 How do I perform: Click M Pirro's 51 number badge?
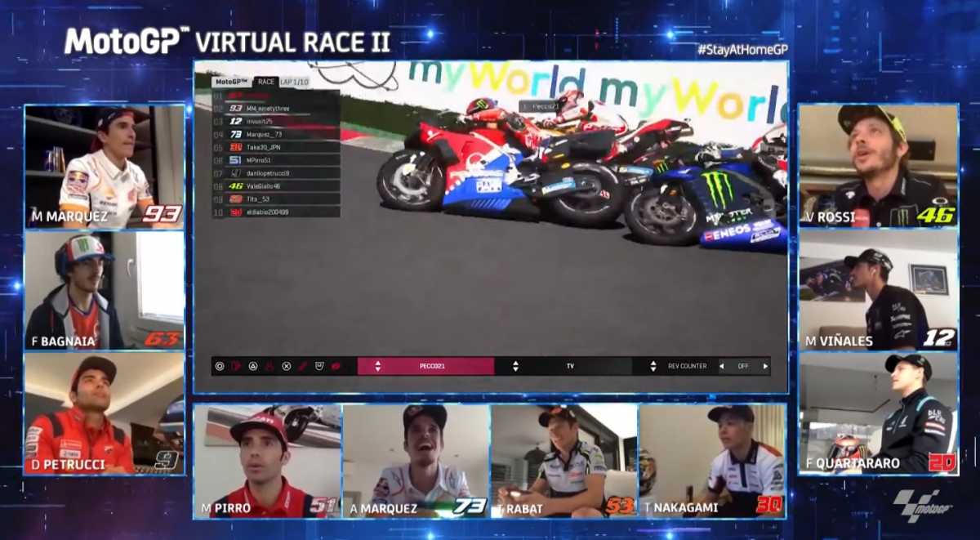pos(323,507)
